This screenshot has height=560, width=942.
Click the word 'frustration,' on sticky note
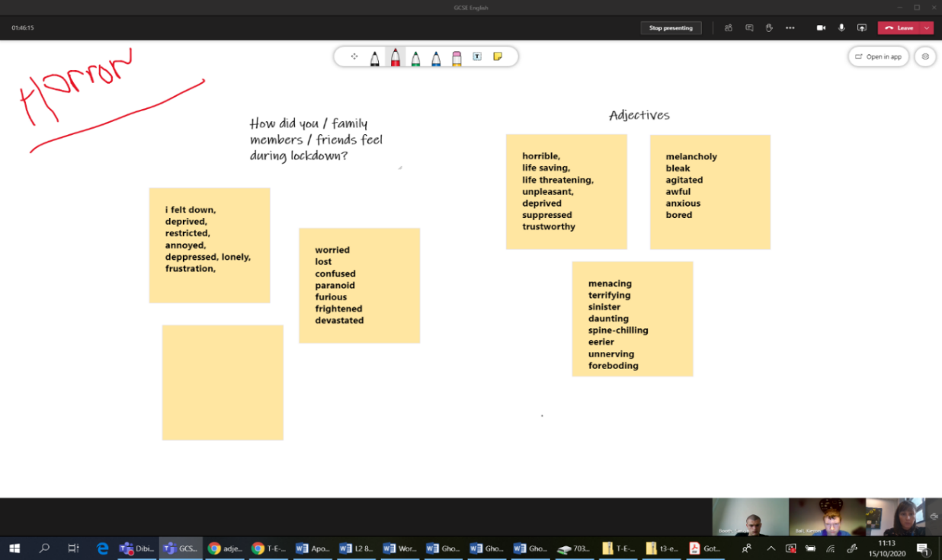[x=191, y=269]
